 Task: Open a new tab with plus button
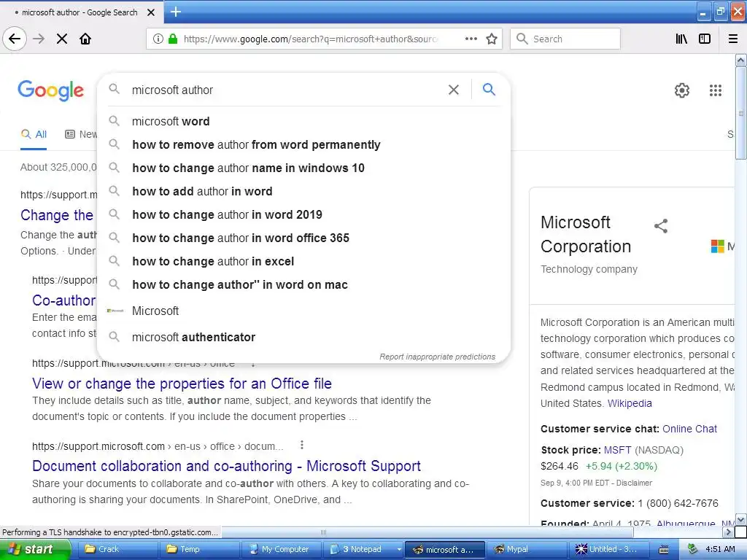pos(176,12)
